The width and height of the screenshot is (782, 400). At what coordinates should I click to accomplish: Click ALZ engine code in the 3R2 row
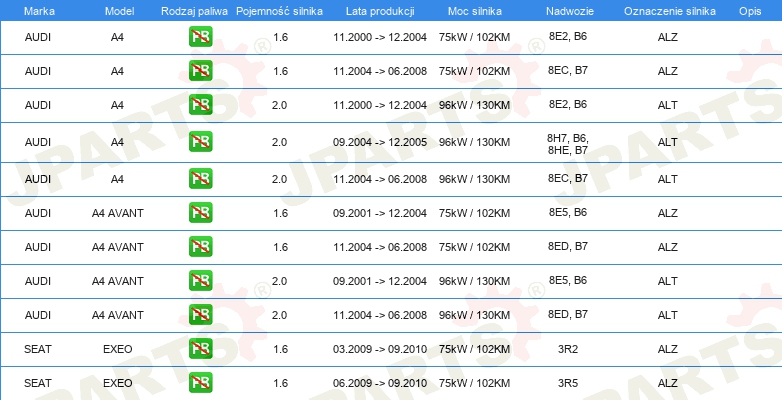pos(668,349)
